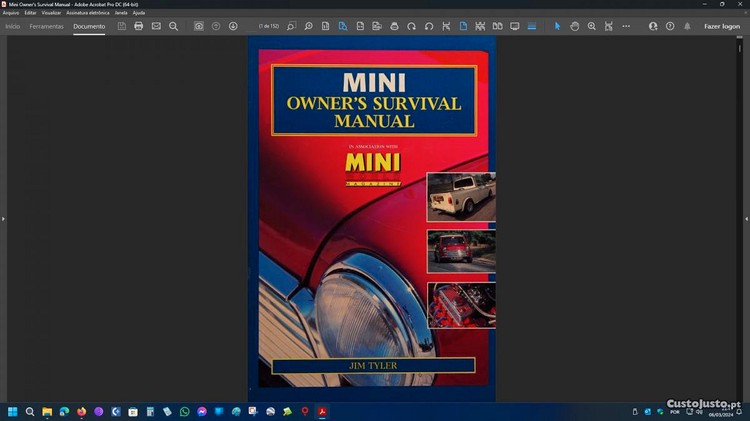The height and width of the screenshot is (421, 750).
Task: Open the Visualizar menu
Action: click(51, 13)
